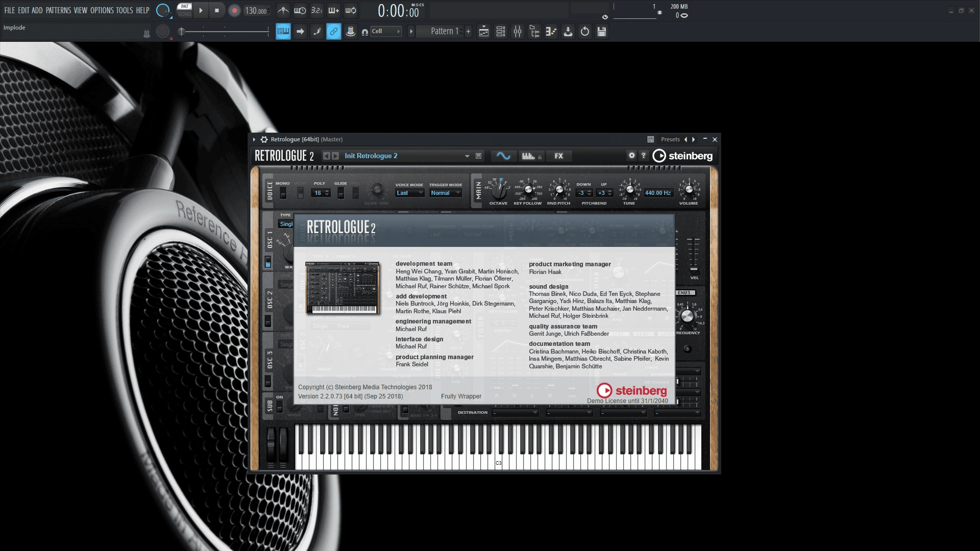
Task: Click the stamp tool icon in toolbar
Action: (351, 32)
